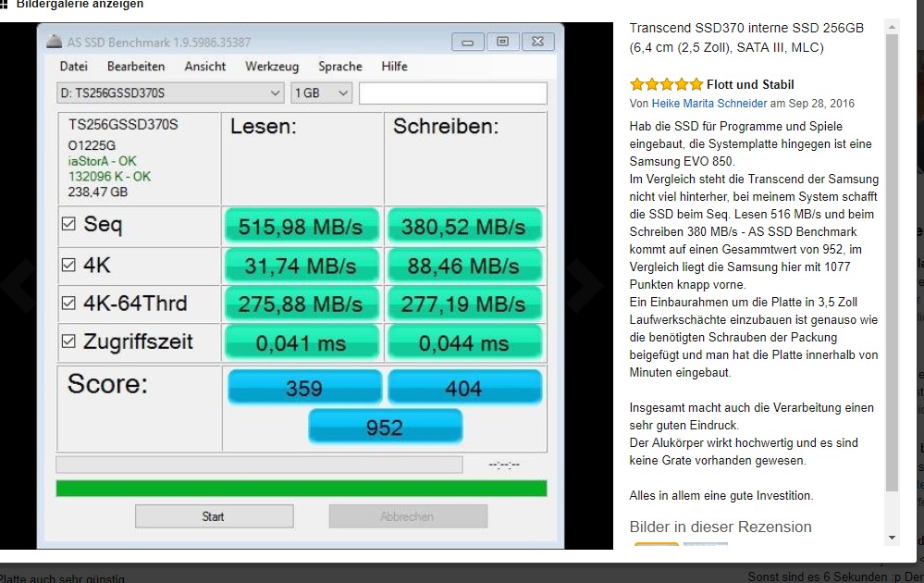
Task: Click the write access time 0,044 ms
Action: click(463, 343)
